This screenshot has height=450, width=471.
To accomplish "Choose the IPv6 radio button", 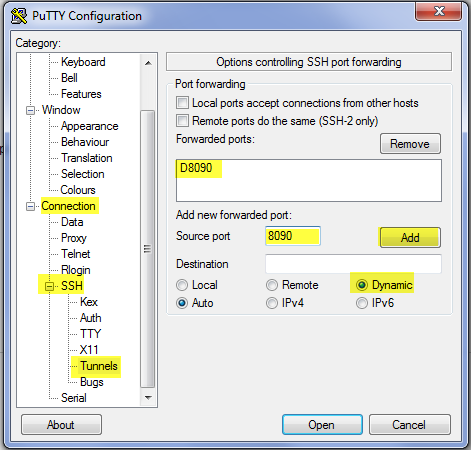I will pos(362,303).
